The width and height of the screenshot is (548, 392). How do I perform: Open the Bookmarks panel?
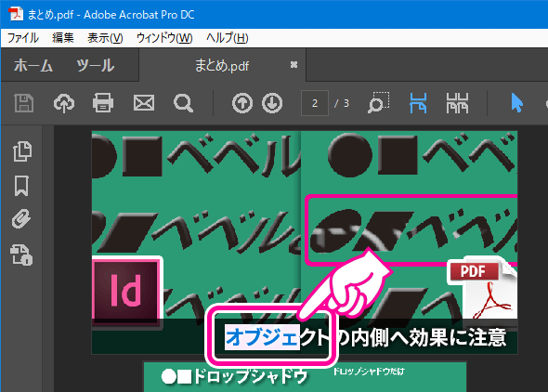tap(21, 186)
